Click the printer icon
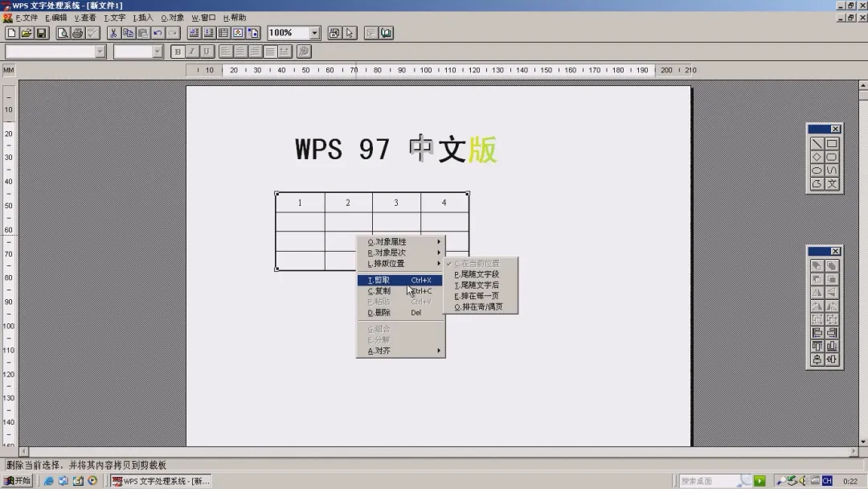Viewport: 868px width, 489px height. point(77,33)
